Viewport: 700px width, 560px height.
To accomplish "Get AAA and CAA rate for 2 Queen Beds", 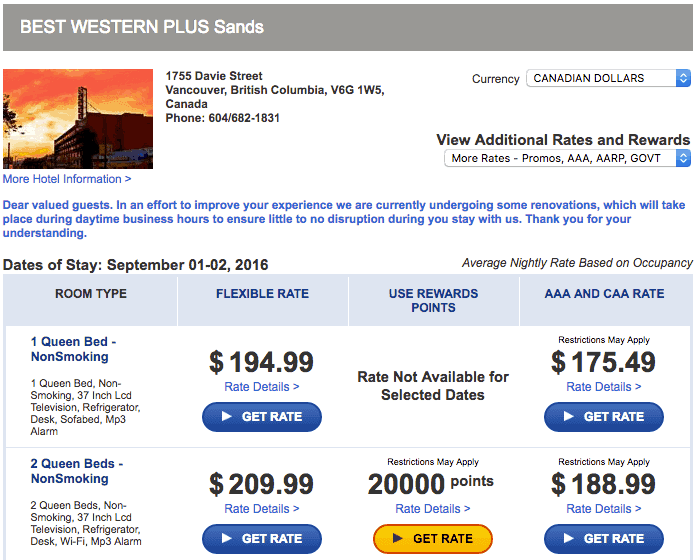I will point(604,539).
